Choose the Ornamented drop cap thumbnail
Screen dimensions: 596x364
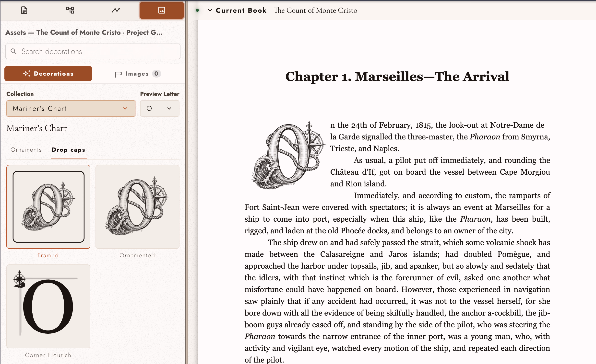pos(137,207)
